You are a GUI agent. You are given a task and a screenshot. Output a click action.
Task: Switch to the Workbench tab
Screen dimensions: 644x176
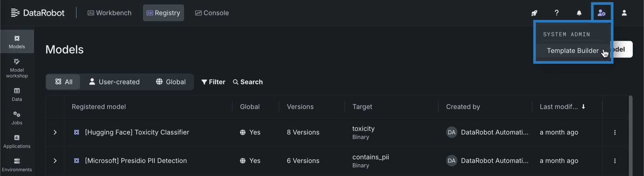tap(110, 13)
